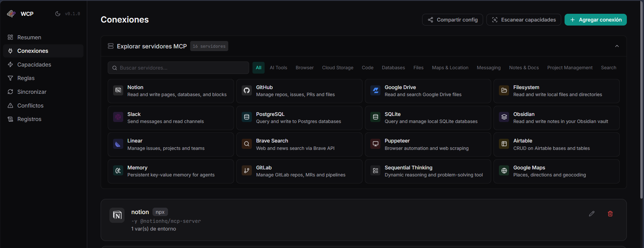Click the Brave Search magnifier icon
This screenshot has height=248, width=644.
pos(247,144)
